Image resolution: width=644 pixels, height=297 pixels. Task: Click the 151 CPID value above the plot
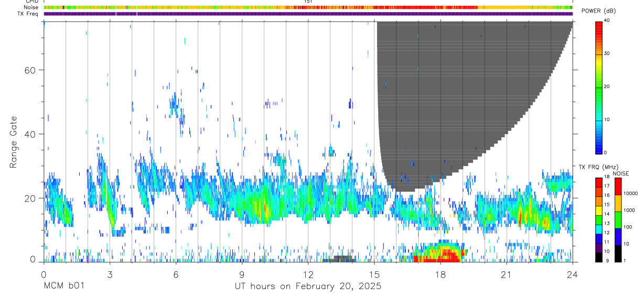pyautogui.click(x=308, y=2)
